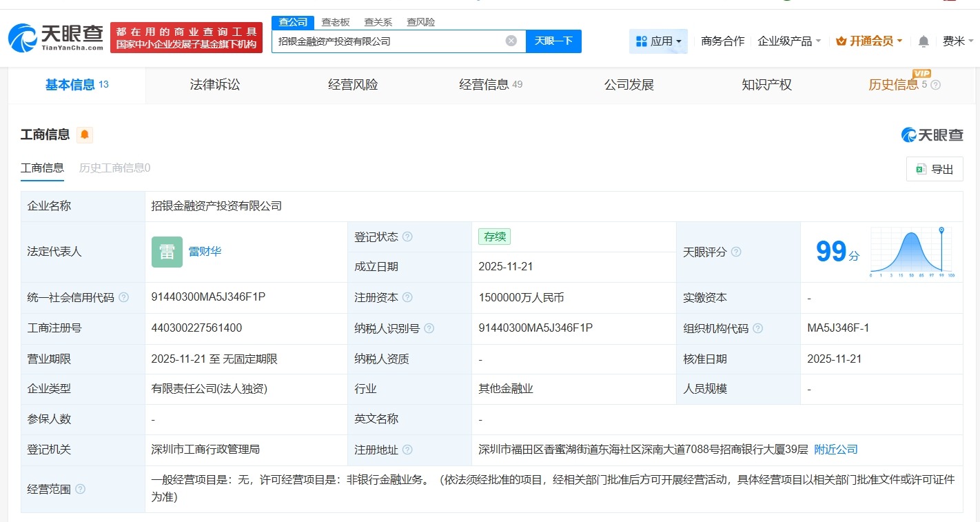Screen dimensions: 980x522
Task: Clear the search box using the × icon
Action: tap(511, 41)
